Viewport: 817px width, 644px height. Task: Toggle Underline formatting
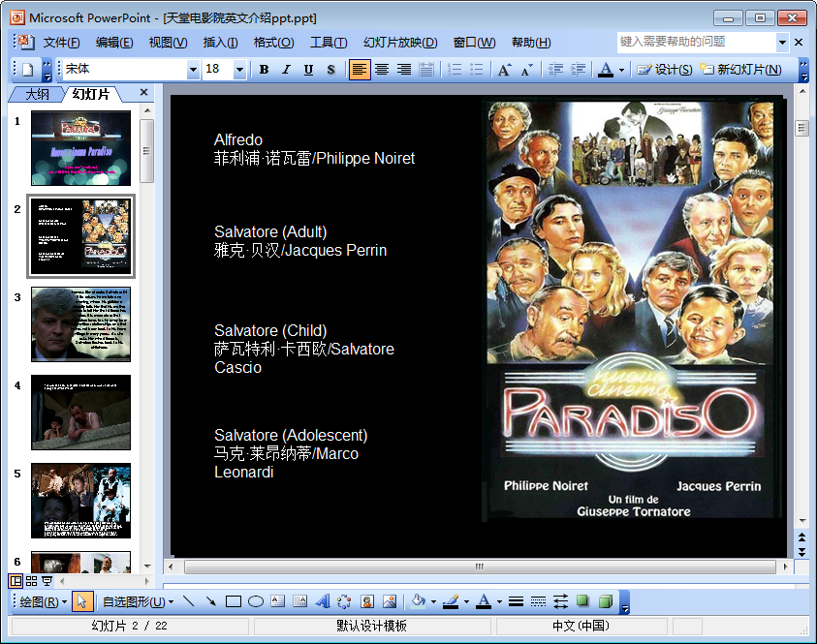point(308,69)
